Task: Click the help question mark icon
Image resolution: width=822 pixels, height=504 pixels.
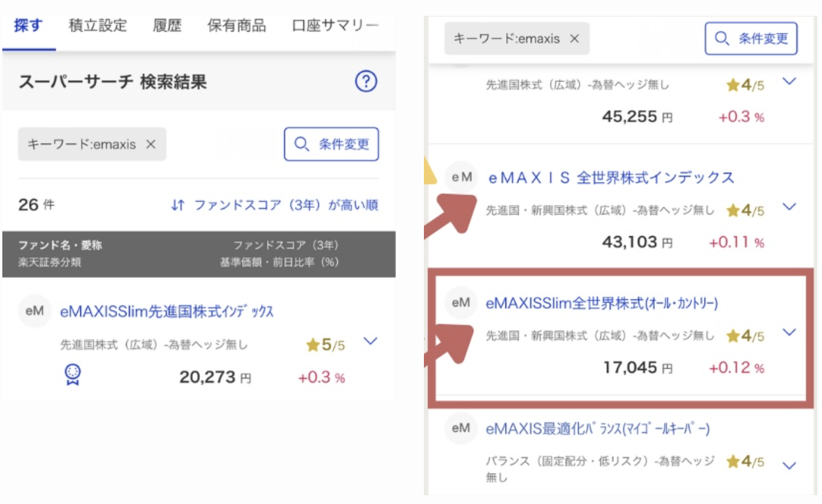Action: (x=366, y=81)
